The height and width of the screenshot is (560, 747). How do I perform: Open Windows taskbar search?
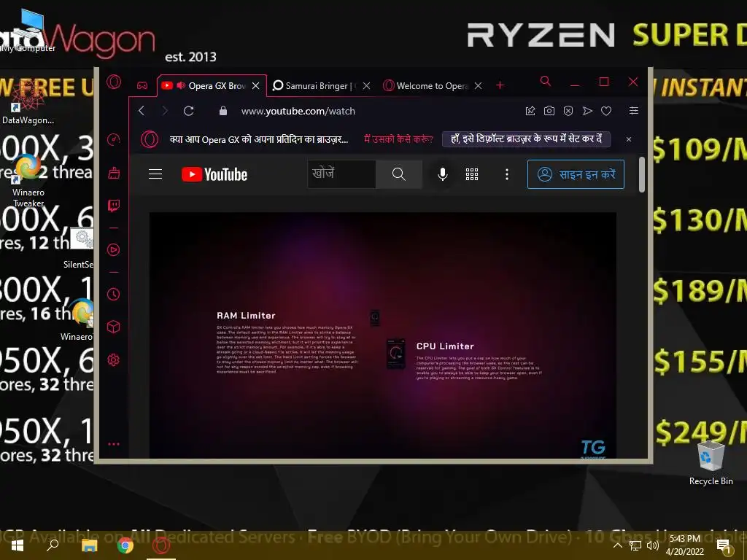[53, 545]
